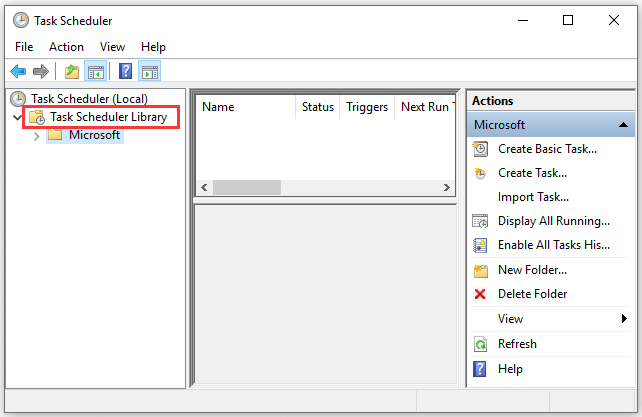The image size is (642, 417).
Task: Click the New Folder icon
Action: pyautogui.click(x=480, y=271)
